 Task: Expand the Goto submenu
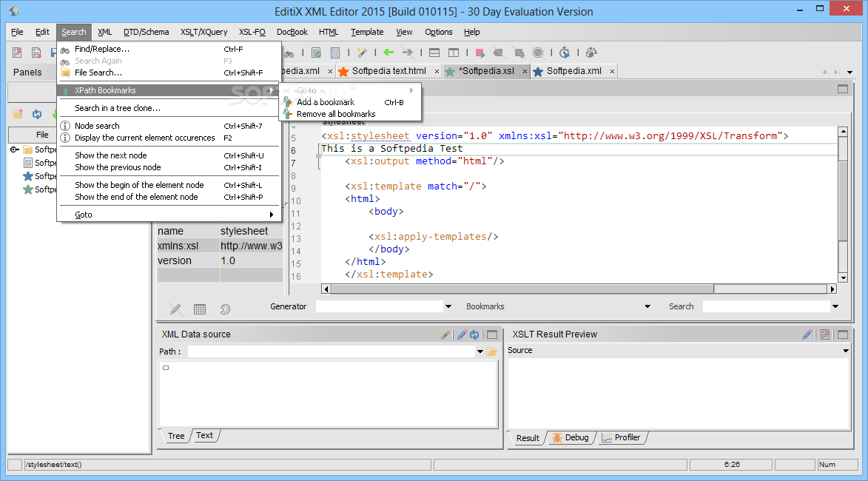pyautogui.click(x=169, y=215)
